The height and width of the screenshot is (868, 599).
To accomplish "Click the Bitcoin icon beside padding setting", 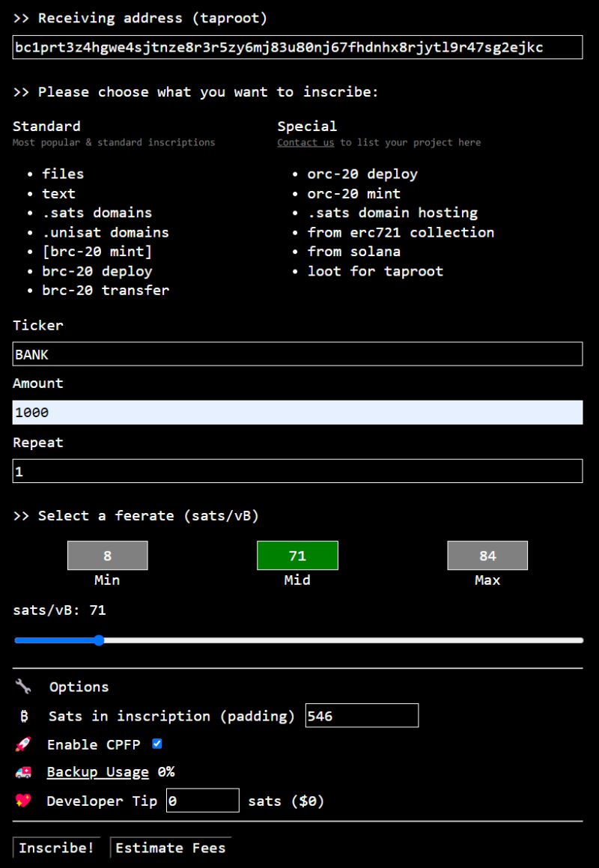I will coord(22,716).
